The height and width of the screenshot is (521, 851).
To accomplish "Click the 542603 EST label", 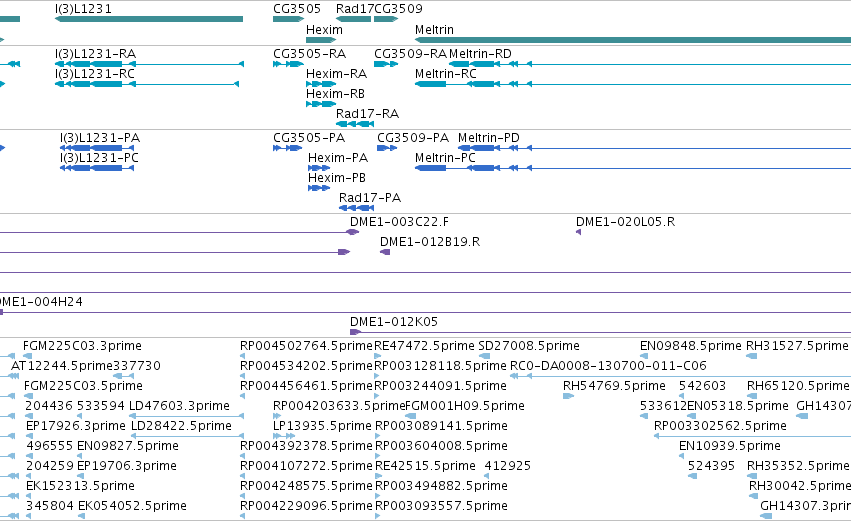I will tap(702, 386).
